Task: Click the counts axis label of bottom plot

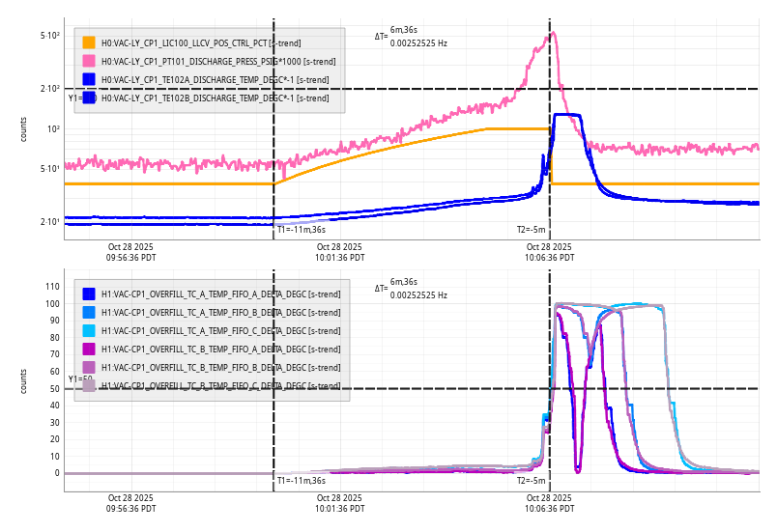Action: tap(23, 379)
